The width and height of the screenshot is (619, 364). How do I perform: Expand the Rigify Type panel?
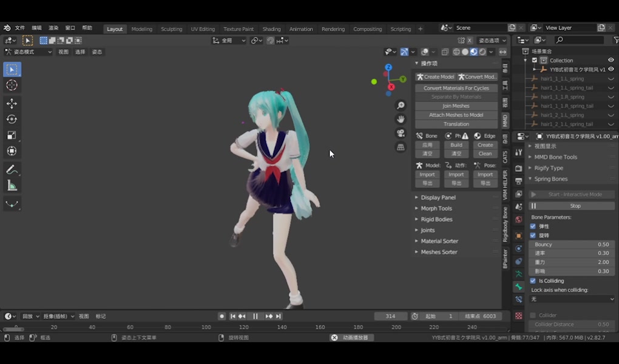pyautogui.click(x=549, y=168)
